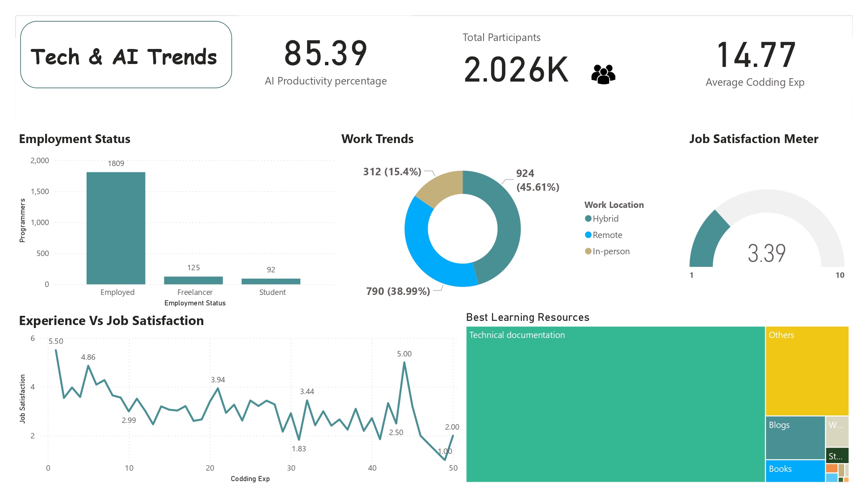
Task: Click the Remote legend text
Action: 607,235
